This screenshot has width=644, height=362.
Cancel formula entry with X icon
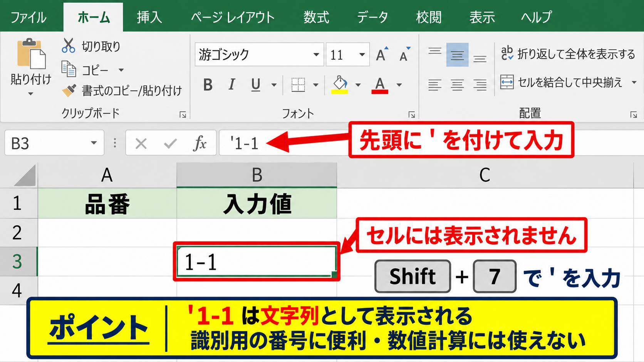(141, 144)
